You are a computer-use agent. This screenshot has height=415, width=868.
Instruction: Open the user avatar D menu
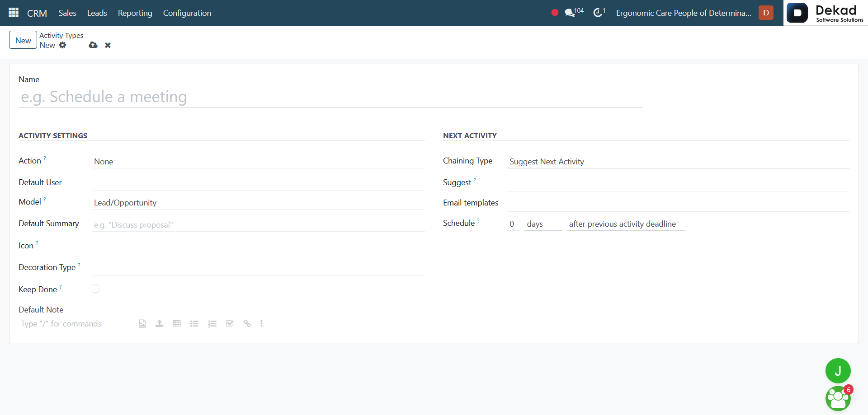tap(766, 13)
